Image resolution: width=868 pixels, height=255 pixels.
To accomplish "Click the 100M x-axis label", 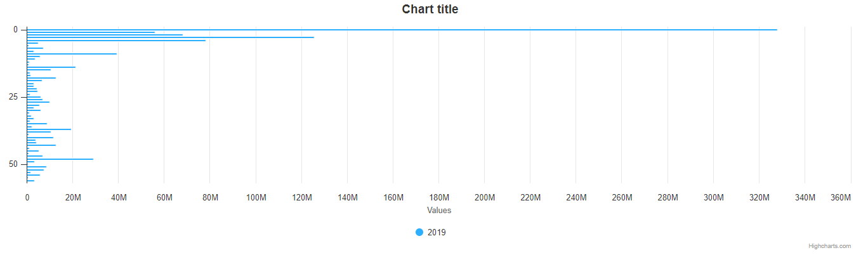I will coord(256,198).
